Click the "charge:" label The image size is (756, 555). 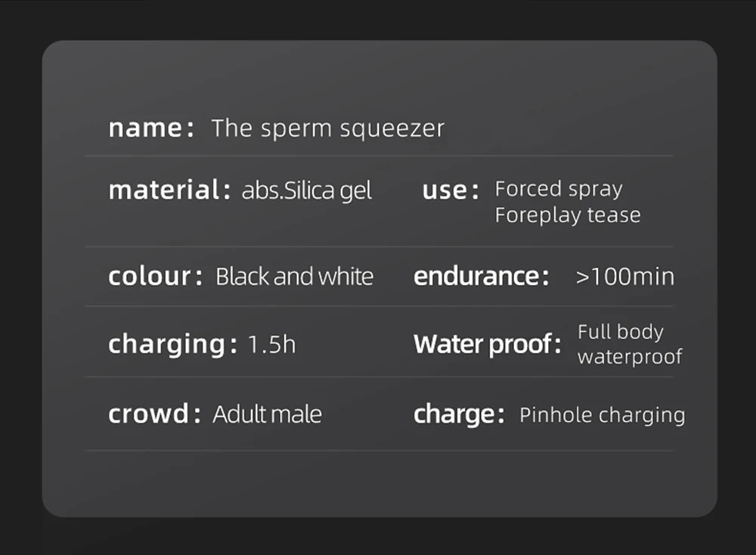(x=459, y=415)
